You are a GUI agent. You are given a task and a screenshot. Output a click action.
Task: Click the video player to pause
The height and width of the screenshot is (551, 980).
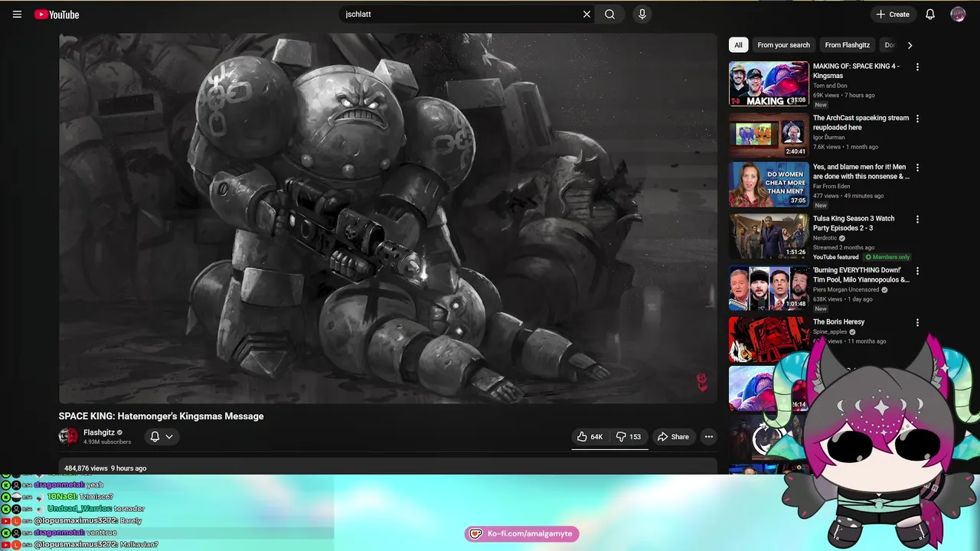coord(387,218)
